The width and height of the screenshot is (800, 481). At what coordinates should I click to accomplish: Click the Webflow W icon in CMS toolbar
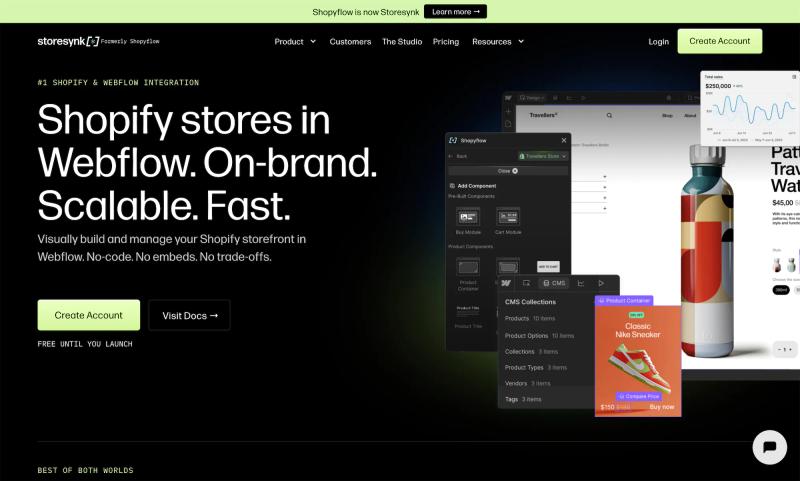[506, 283]
